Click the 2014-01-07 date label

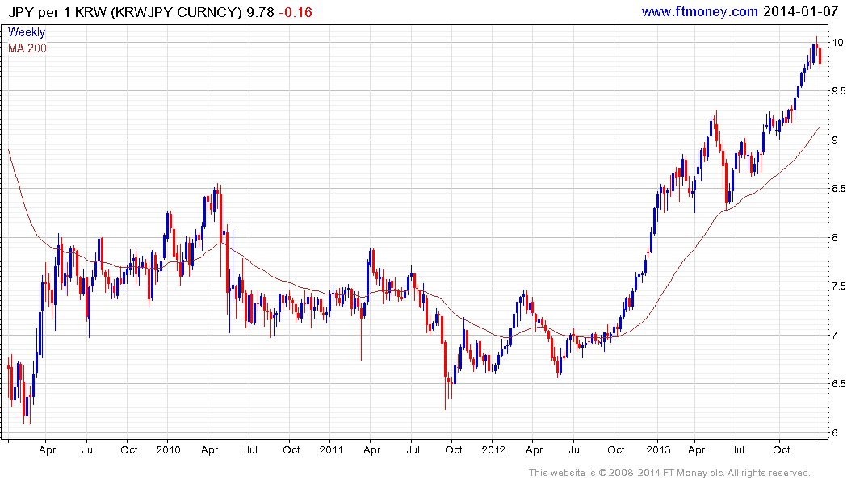tap(800, 11)
